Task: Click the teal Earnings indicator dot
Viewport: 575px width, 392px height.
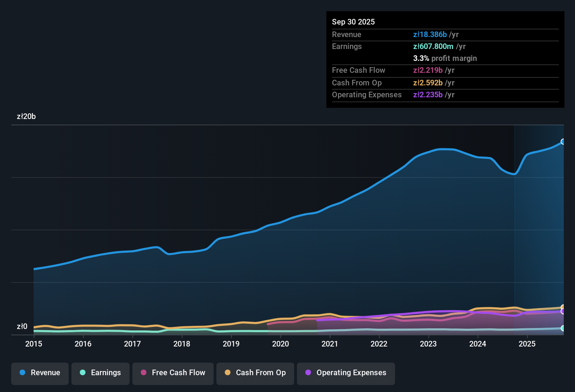Action: pos(83,373)
